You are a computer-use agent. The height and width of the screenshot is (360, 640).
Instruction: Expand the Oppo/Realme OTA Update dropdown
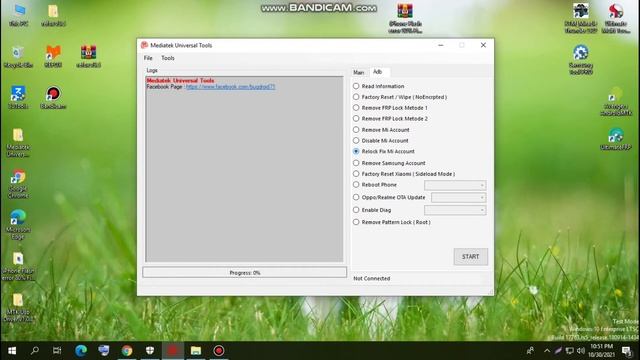pos(458,198)
